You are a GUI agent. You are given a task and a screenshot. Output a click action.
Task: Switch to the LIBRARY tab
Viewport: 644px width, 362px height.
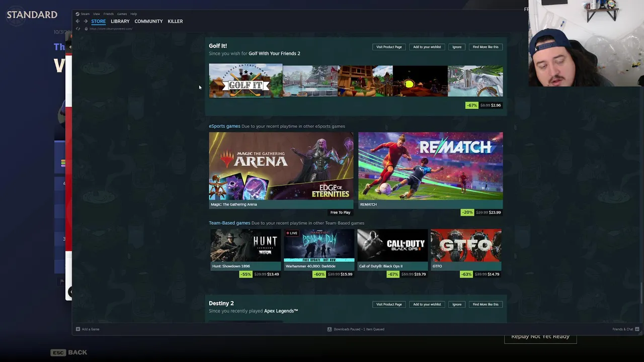(x=120, y=21)
